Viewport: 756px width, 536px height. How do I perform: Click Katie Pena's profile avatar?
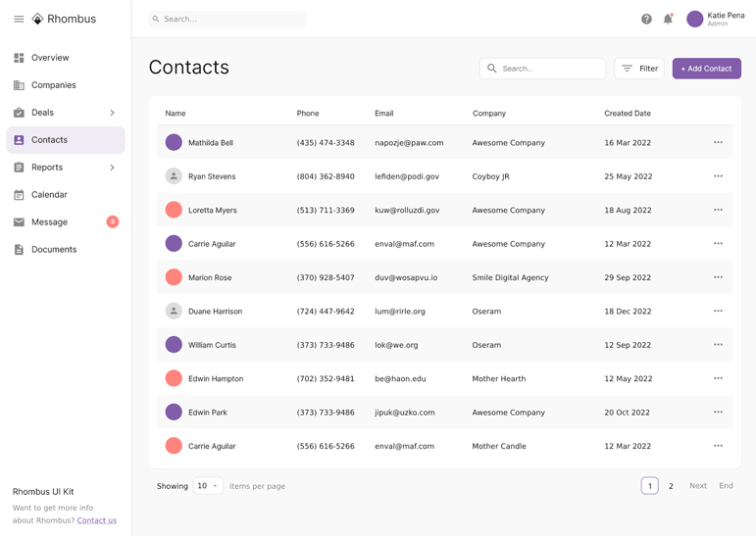[x=694, y=19]
